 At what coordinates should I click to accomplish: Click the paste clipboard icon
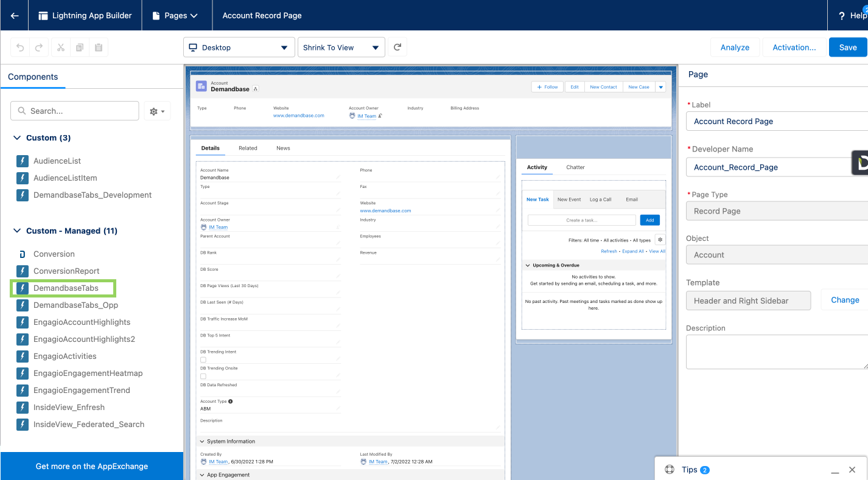99,47
